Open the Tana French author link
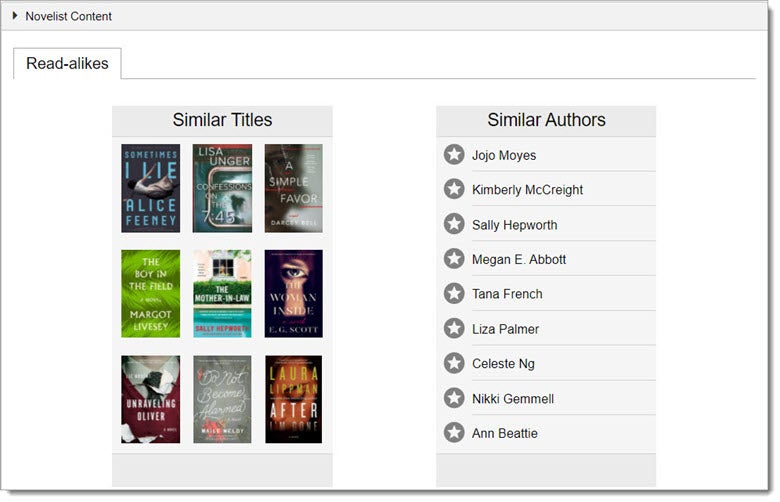The height and width of the screenshot is (502, 780). 507,294
